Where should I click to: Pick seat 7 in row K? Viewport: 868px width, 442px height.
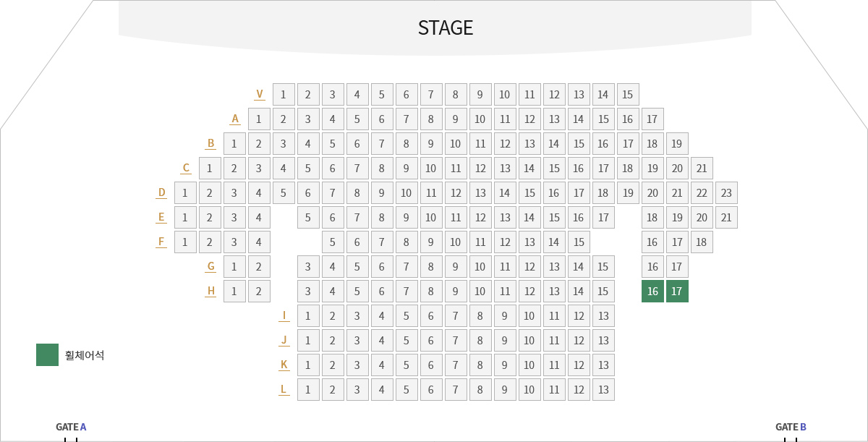pos(456,365)
